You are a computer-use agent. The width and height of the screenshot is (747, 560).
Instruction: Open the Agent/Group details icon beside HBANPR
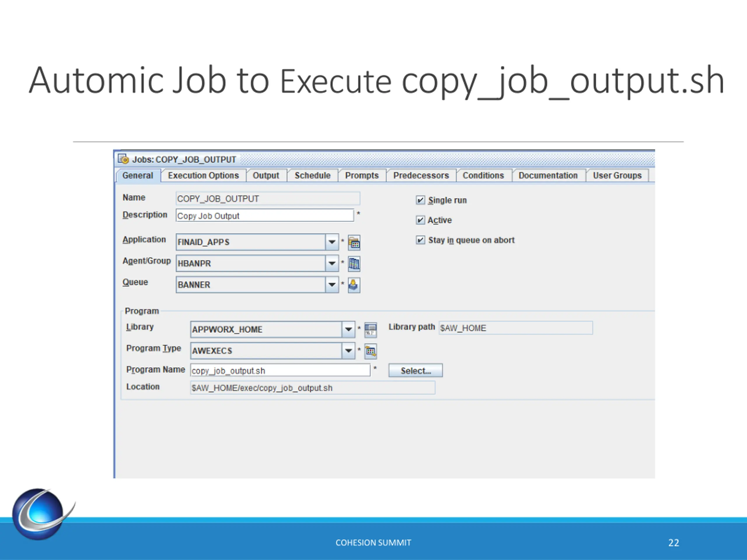pos(354,264)
